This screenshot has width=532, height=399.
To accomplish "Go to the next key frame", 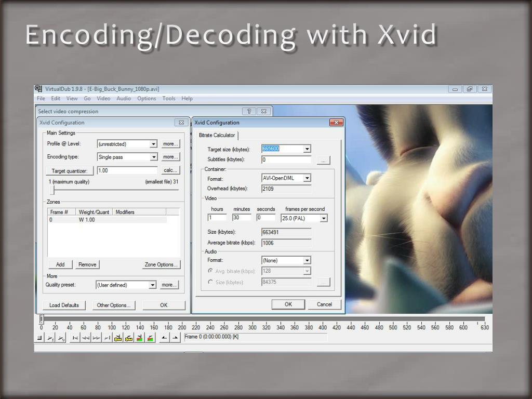I will tap(129, 338).
